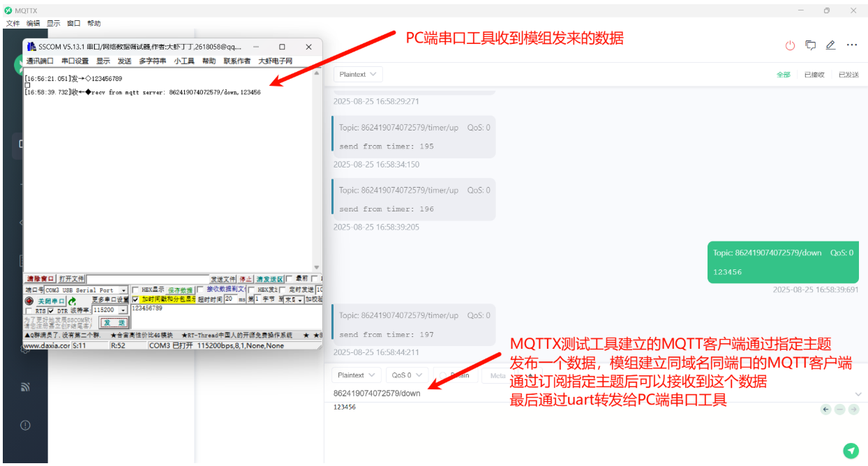
Task: Open 联系作者 menu in SSCOM
Action: [237, 61]
